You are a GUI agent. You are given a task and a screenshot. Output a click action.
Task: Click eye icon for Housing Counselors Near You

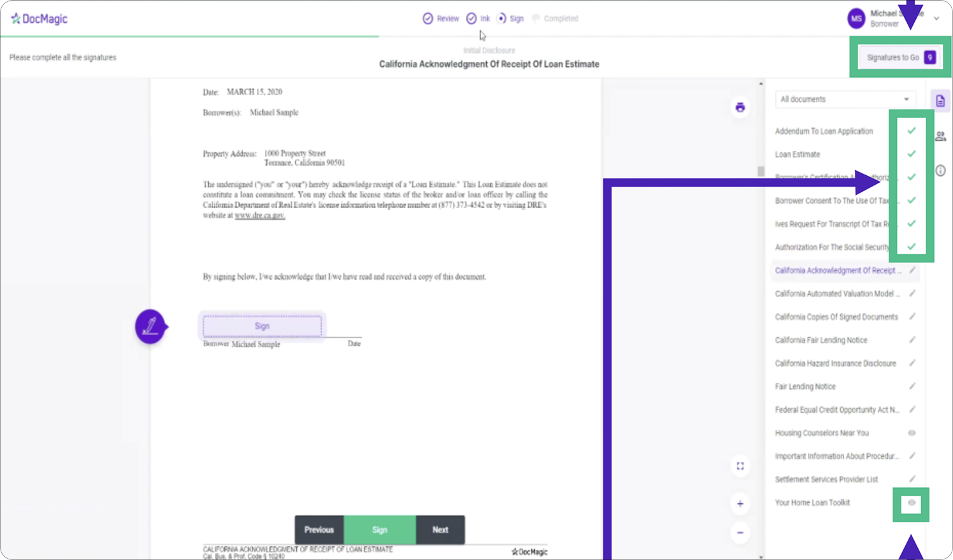pyautogui.click(x=912, y=433)
